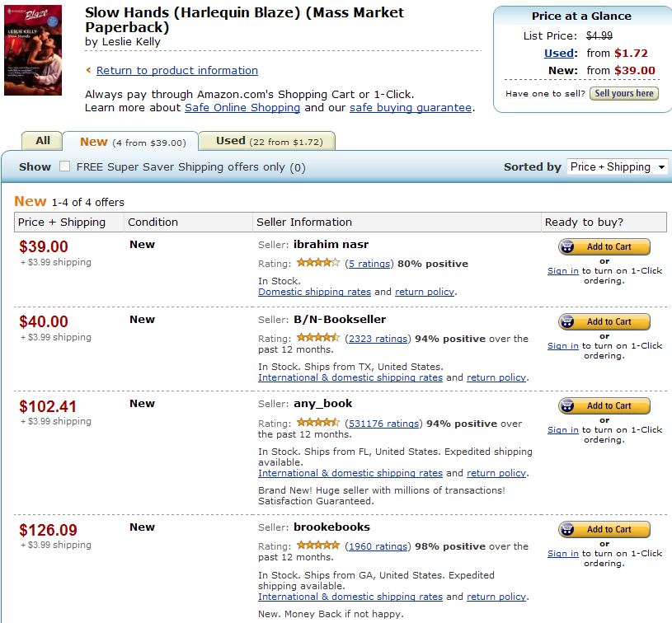
Task: Open the Sorted by Price + Shipping dropdown
Action: click(x=618, y=166)
